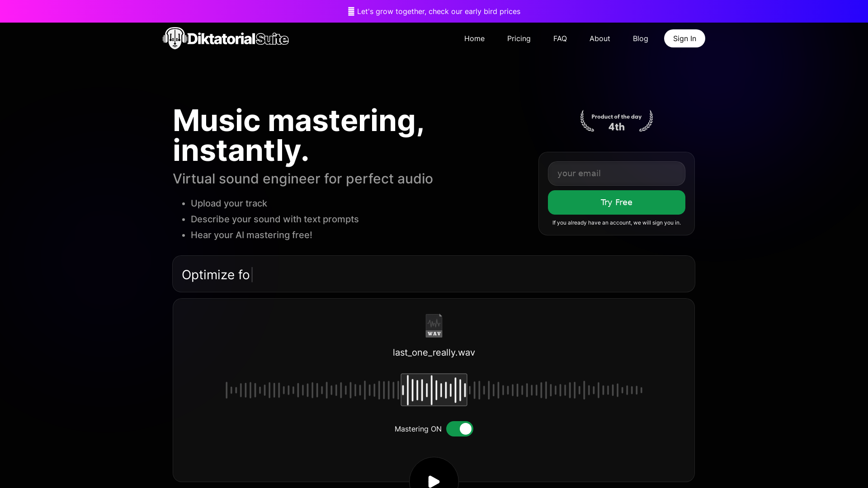Screen dimensions: 868x488
Task: Click the highlighted waveform selection
Action: pyautogui.click(x=434, y=389)
